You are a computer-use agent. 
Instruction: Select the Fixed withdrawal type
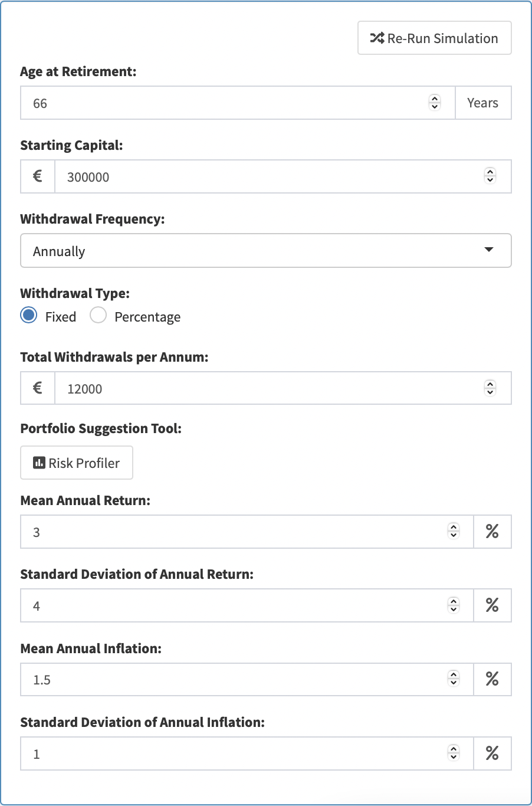[x=28, y=316]
